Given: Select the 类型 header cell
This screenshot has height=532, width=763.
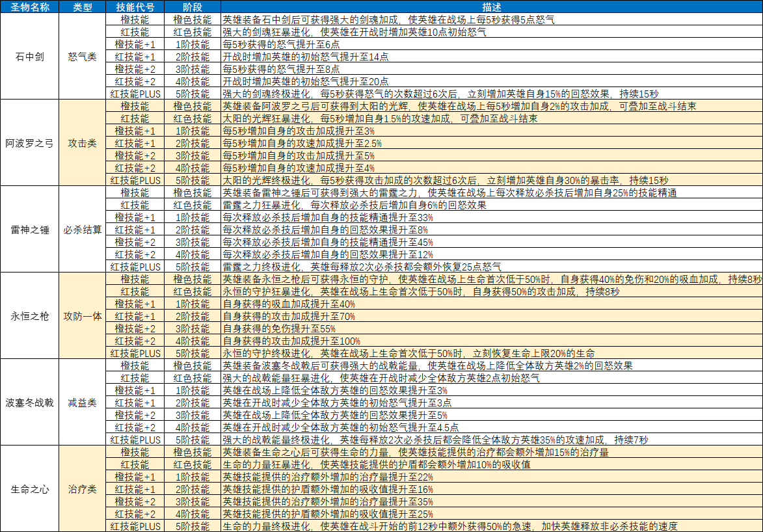Looking at the screenshot, I should (82, 7).
